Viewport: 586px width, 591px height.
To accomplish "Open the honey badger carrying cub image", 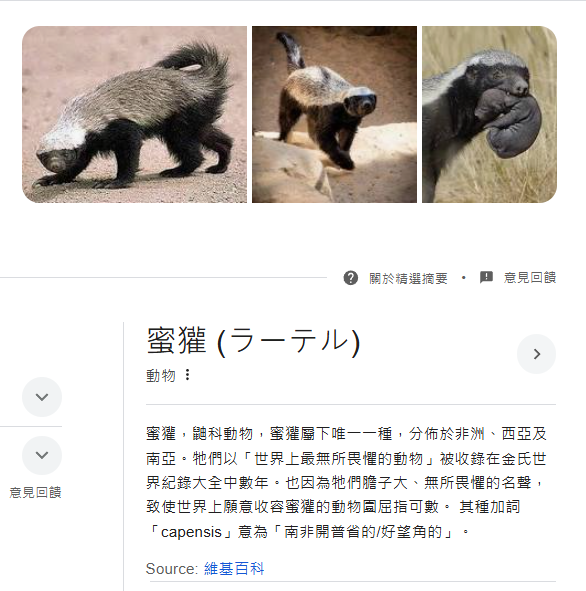I will [489, 115].
